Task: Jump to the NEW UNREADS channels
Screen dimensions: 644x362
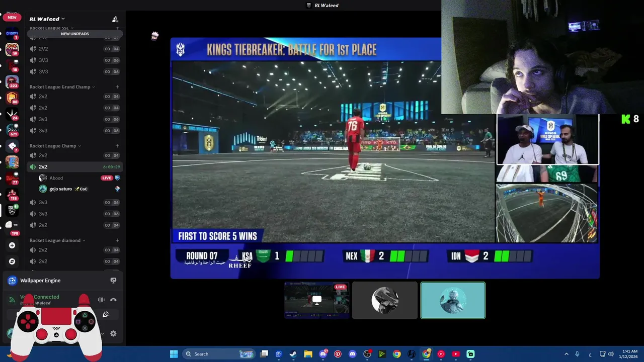Action: pyautogui.click(x=74, y=34)
